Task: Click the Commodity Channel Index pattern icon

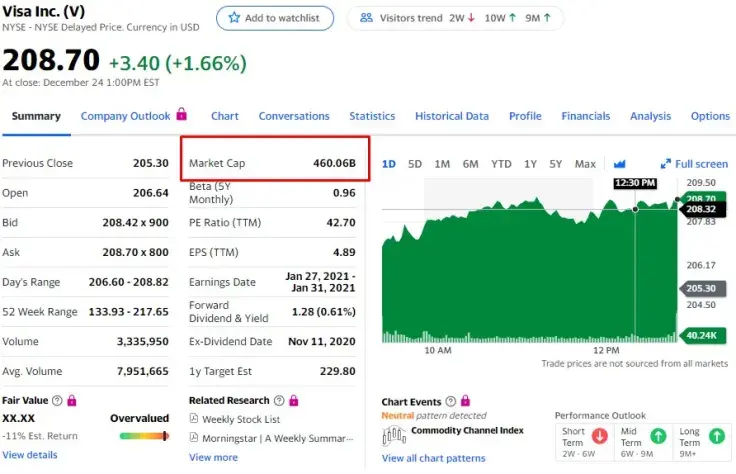Action: tap(394, 435)
